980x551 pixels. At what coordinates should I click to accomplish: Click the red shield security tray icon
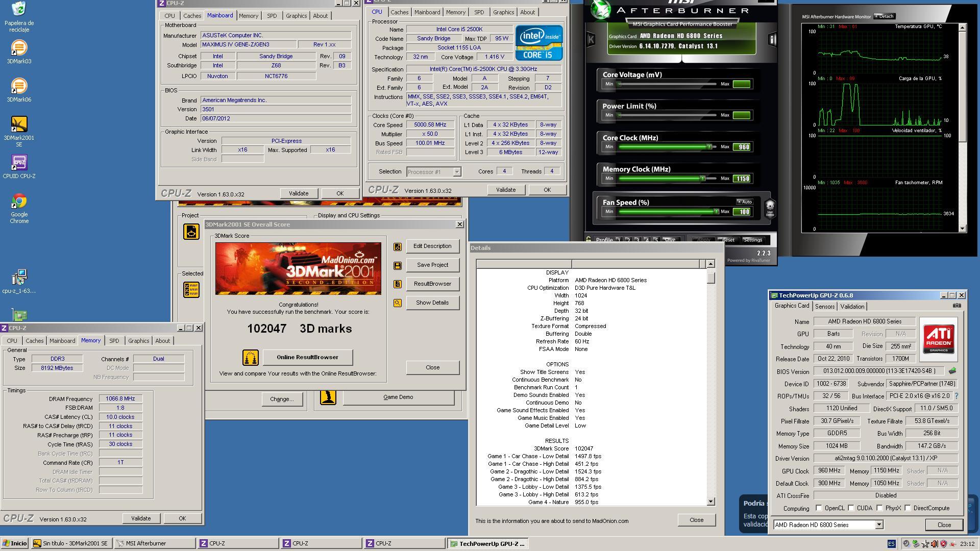[x=943, y=544]
